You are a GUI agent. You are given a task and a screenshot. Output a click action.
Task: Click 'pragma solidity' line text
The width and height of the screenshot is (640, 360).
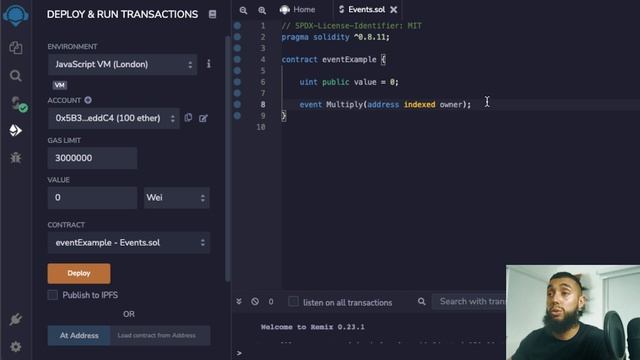336,37
